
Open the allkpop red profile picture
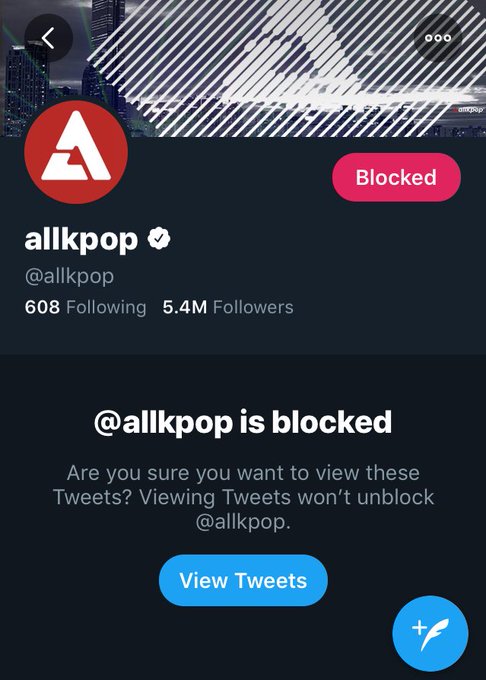point(76,151)
